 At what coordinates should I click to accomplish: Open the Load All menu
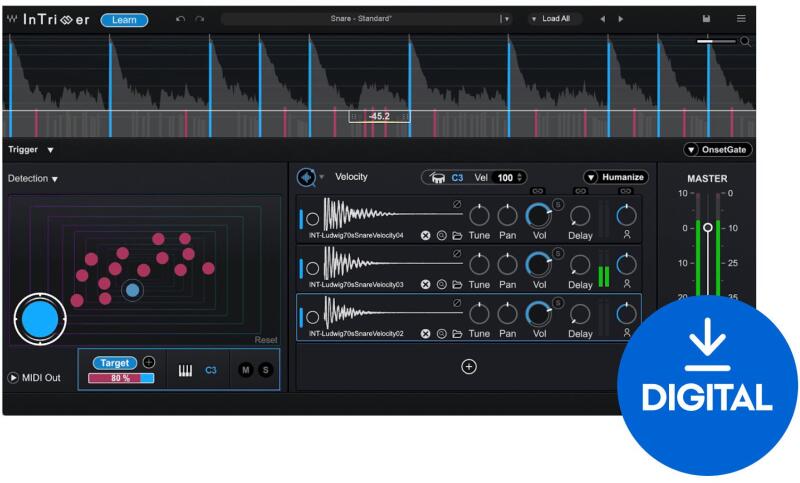(x=554, y=19)
